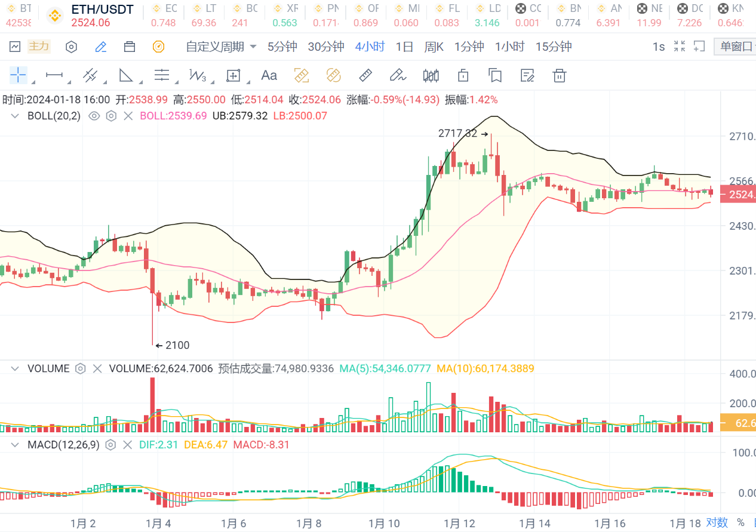Open the NE ticker priced 11.99

point(649,16)
